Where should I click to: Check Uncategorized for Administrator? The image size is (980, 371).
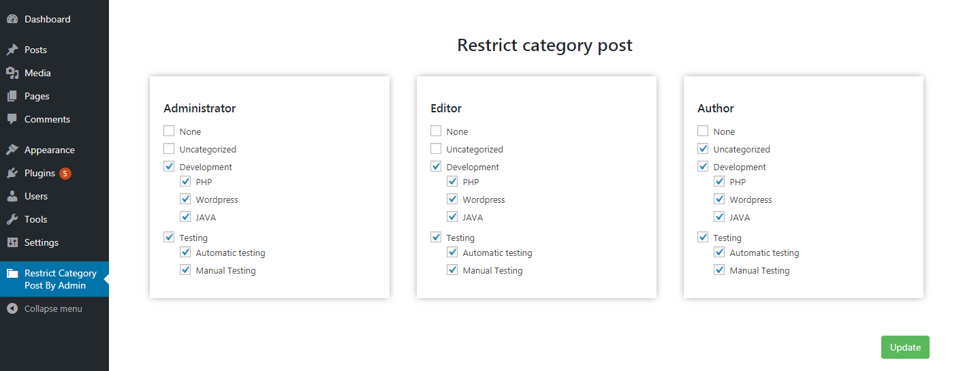(169, 148)
